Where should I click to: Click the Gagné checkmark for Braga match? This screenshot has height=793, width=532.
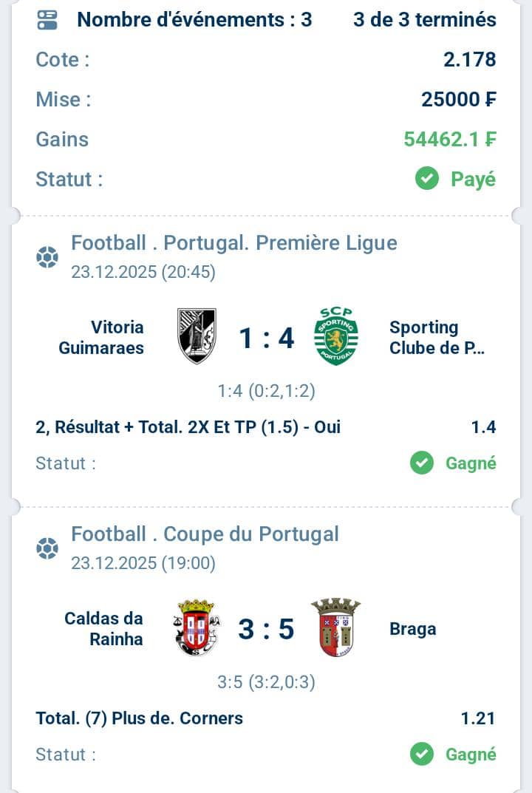[422, 755]
